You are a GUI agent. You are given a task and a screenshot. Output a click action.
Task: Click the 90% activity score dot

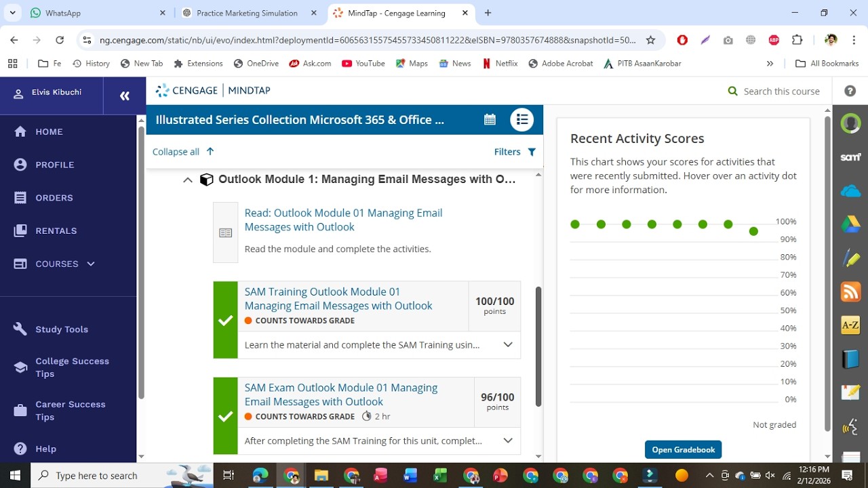[753, 232]
